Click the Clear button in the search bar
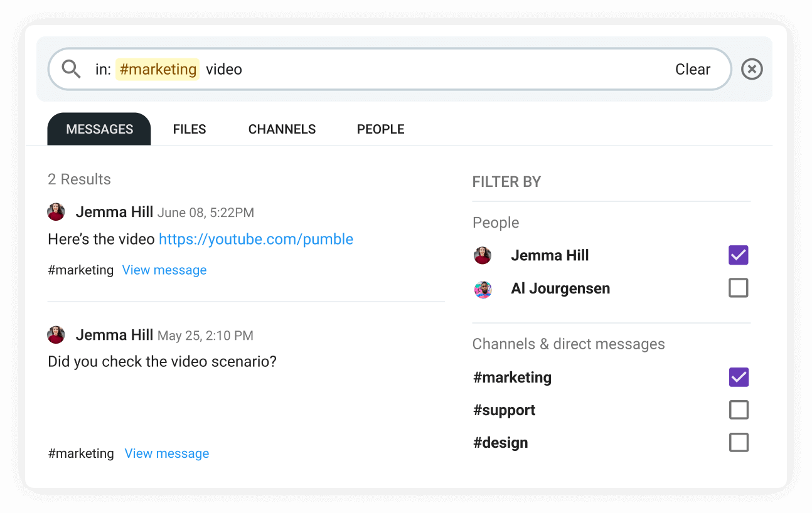The image size is (812, 513). [692, 69]
